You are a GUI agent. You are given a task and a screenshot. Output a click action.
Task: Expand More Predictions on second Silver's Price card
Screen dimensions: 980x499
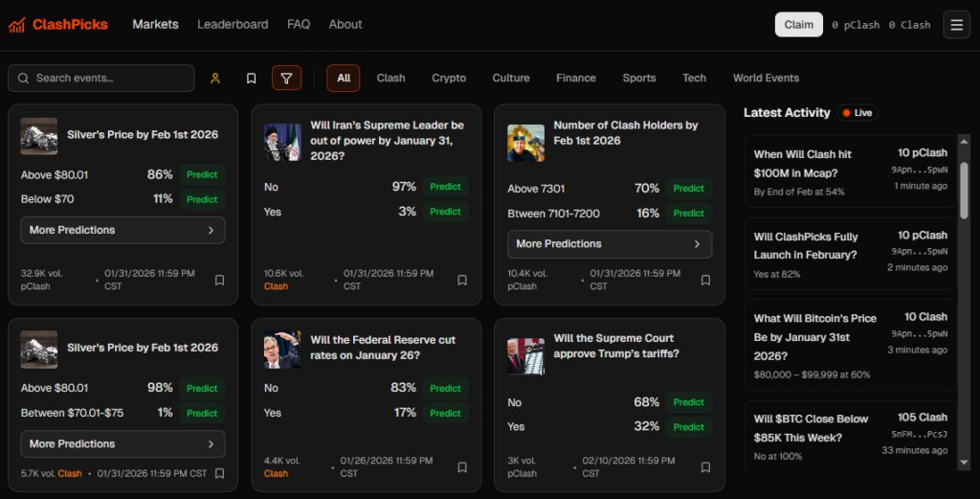(x=122, y=444)
